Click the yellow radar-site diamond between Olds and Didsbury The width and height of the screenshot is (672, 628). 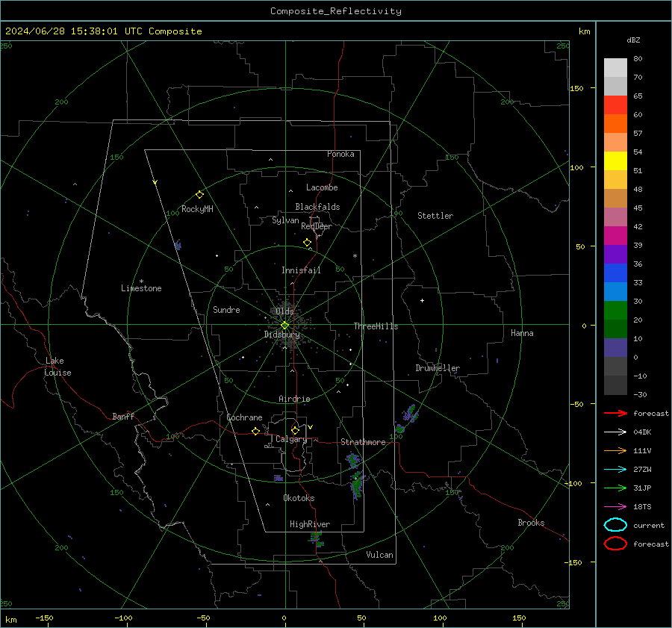point(284,326)
